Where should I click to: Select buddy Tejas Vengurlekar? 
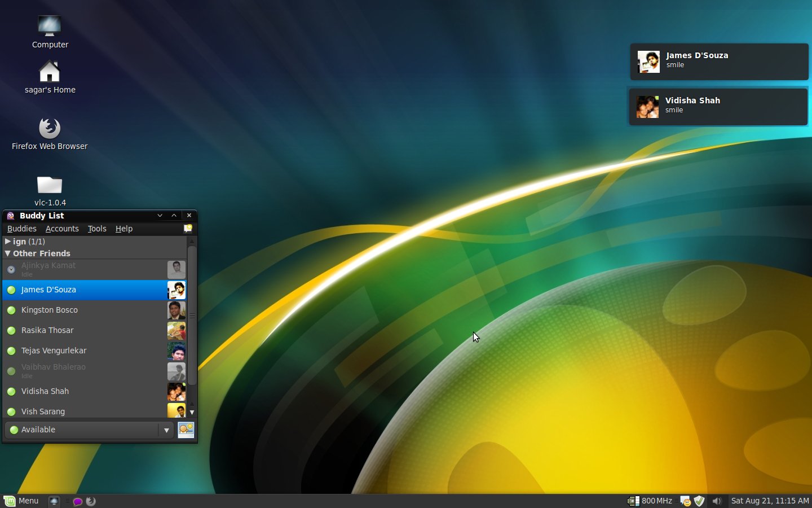[x=95, y=351]
